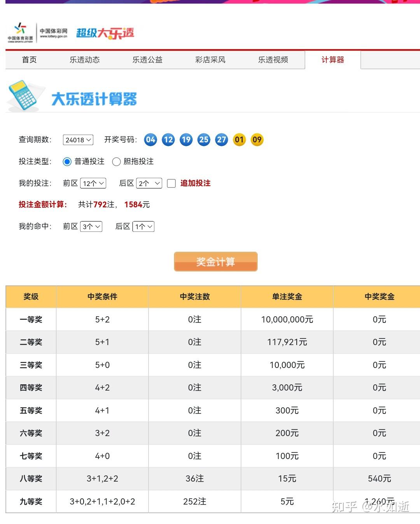
Task: Open the 乐透视频 section
Action: point(274,60)
